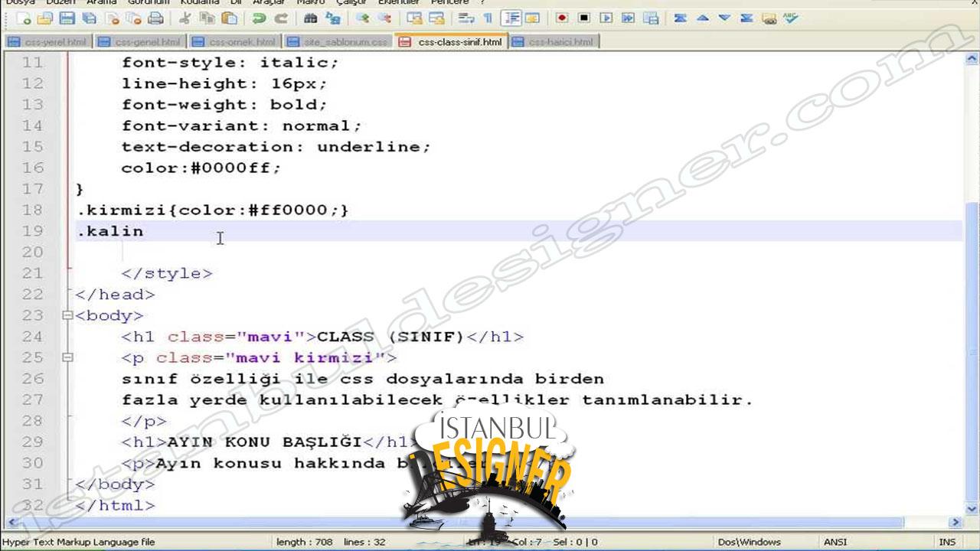Collapse the p tag fold on line 25
This screenshot has width=980, height=551.
click(67, 357)
